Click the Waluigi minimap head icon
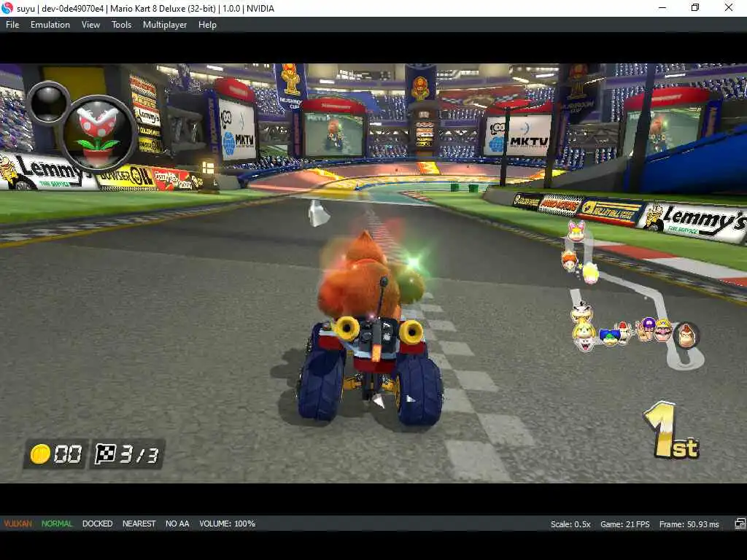 (x=646, y=330)
